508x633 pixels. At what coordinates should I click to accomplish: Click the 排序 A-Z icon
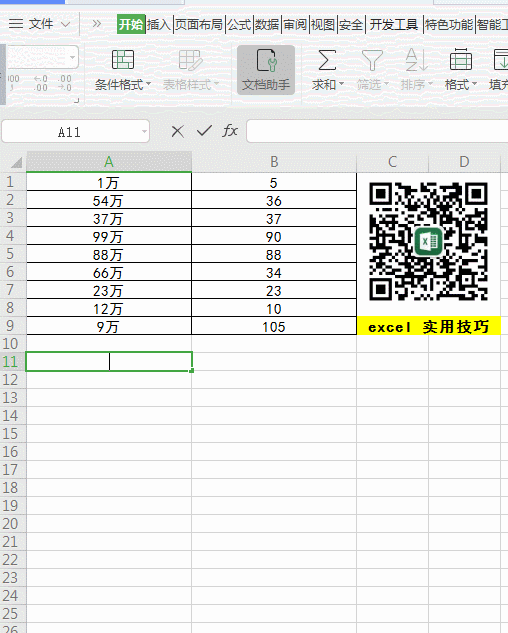(x=416, y=60)
